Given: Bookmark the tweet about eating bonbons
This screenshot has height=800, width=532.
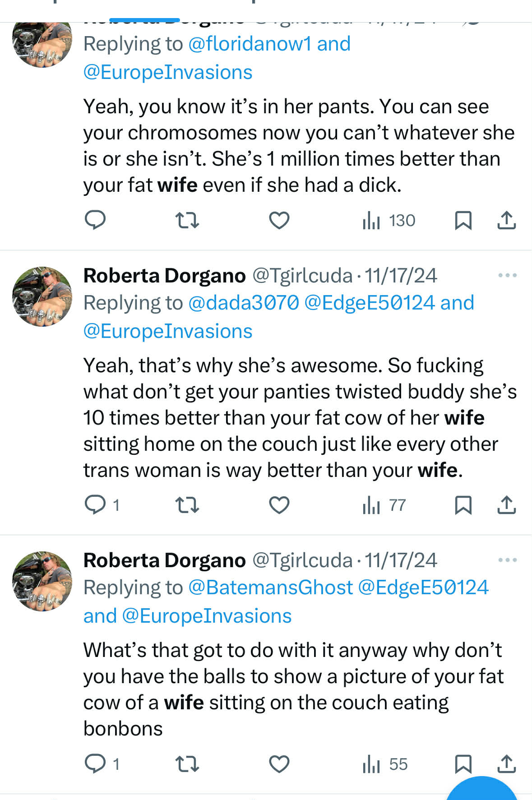Looking at the screenshot, I should click(463, 764).
